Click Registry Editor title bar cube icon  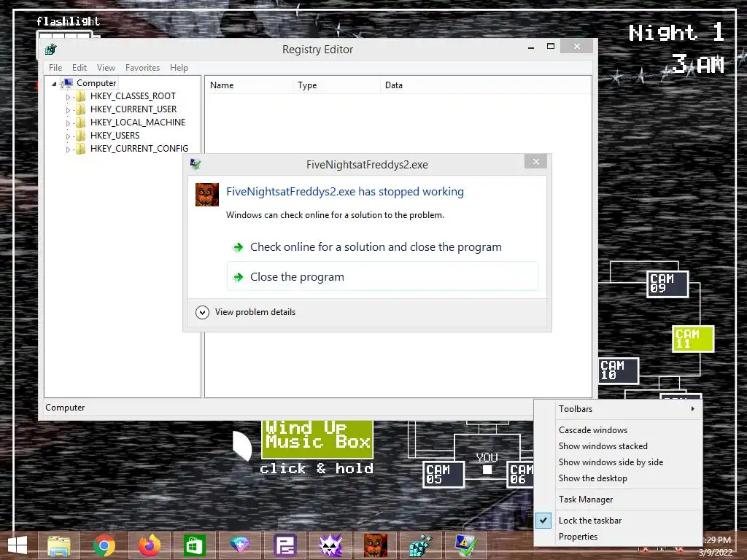[x=50, y=49]
